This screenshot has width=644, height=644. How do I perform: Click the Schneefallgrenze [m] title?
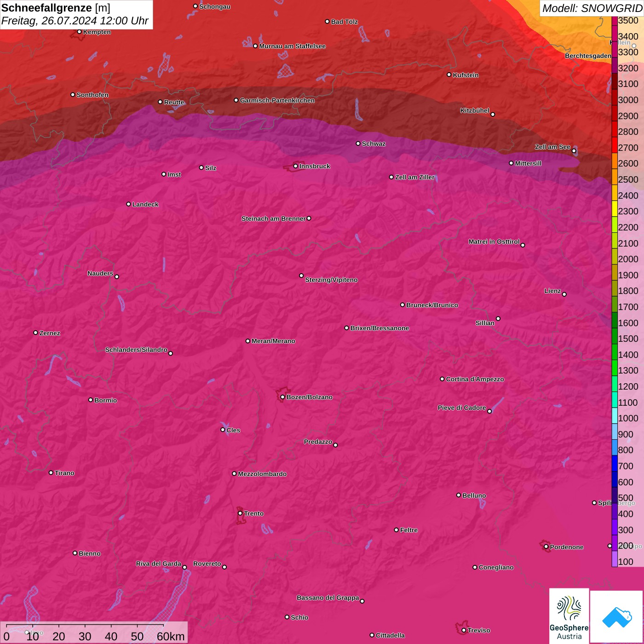point(56,8)
